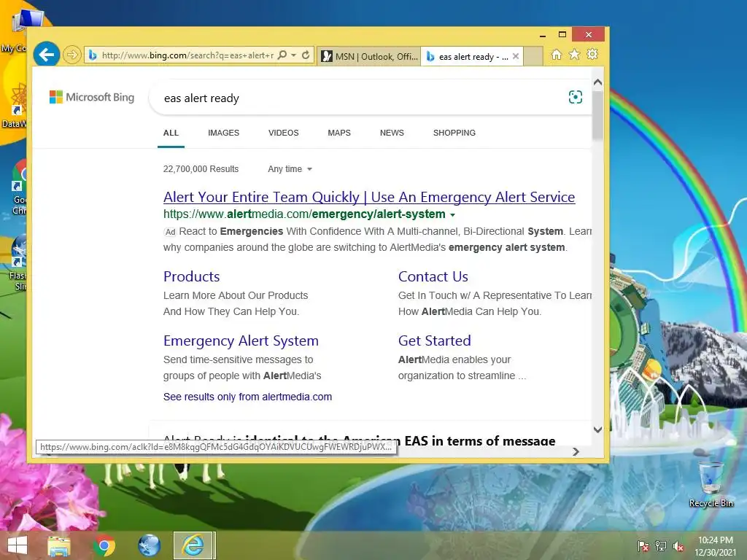Open the Emergency Alert System sitelink
Image resolution: width=747 pixels, height=560 pixels.
click(x=241, y=341)
